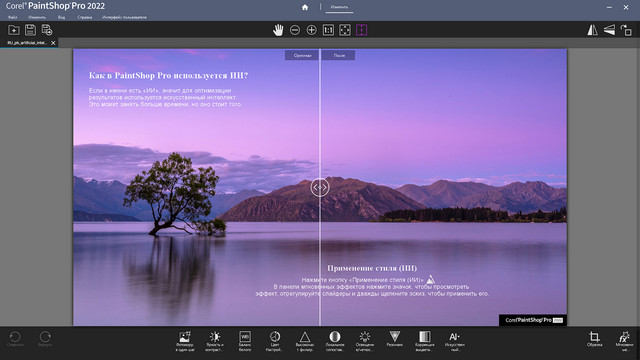Select the RU_ph_artificial_intel document tab
This screenshot has height=360, width=640.
click(x=27, y=42)
